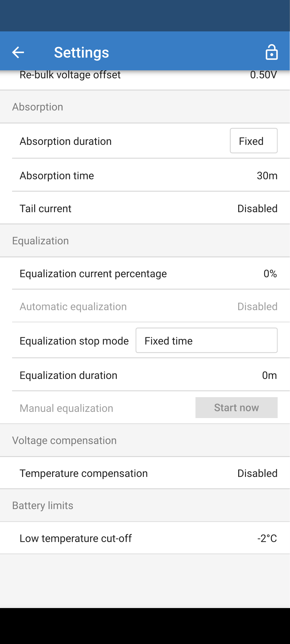Edit the Low temperature cut-off value
Screen dimensions: 290x644
pos(267,538)
